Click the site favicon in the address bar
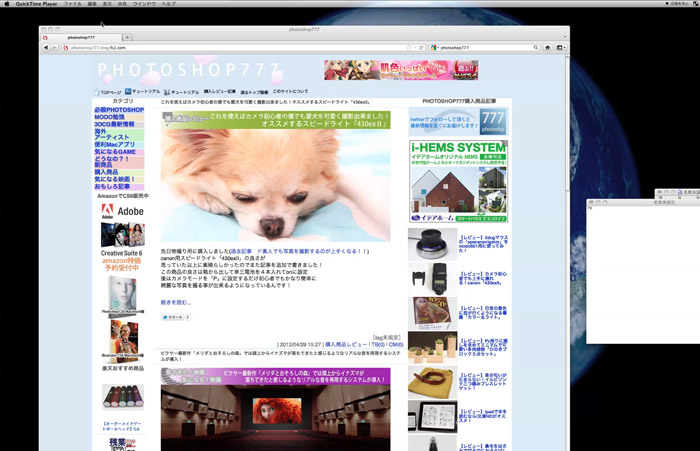Screen dimensions: 700x451 coord(66,47)
